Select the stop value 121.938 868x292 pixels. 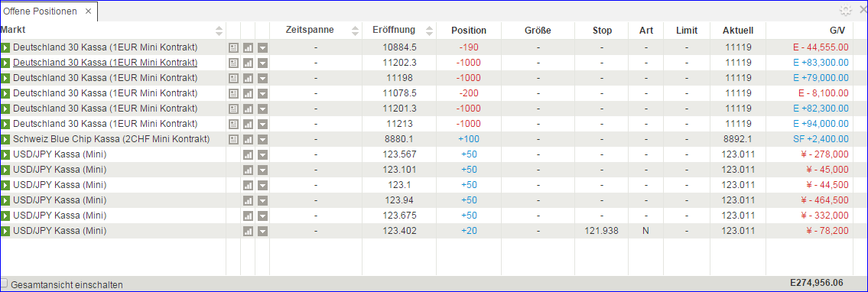click(x=602, y=231)
